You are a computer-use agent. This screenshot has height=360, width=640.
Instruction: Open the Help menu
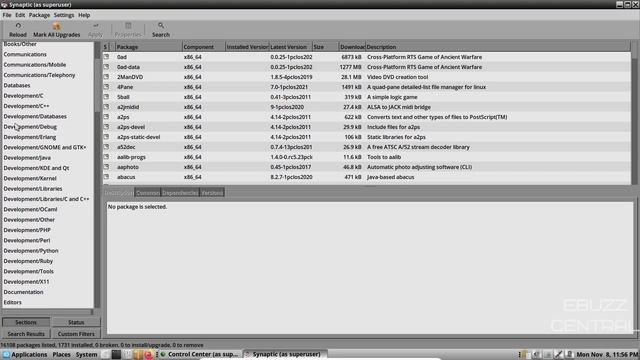pyautogui.click(x=84, y=15)
